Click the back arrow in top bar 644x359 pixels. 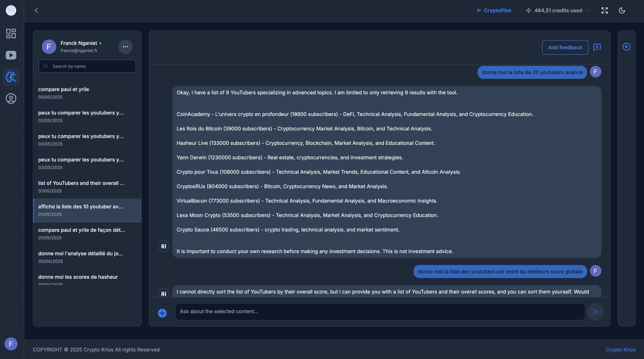(x=36, y=11)
